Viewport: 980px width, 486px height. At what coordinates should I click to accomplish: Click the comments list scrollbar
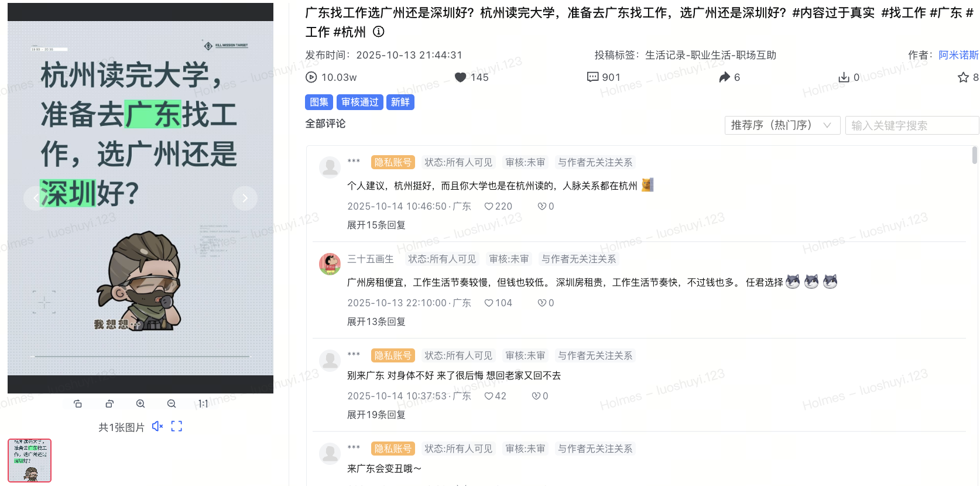pos(975,155)
